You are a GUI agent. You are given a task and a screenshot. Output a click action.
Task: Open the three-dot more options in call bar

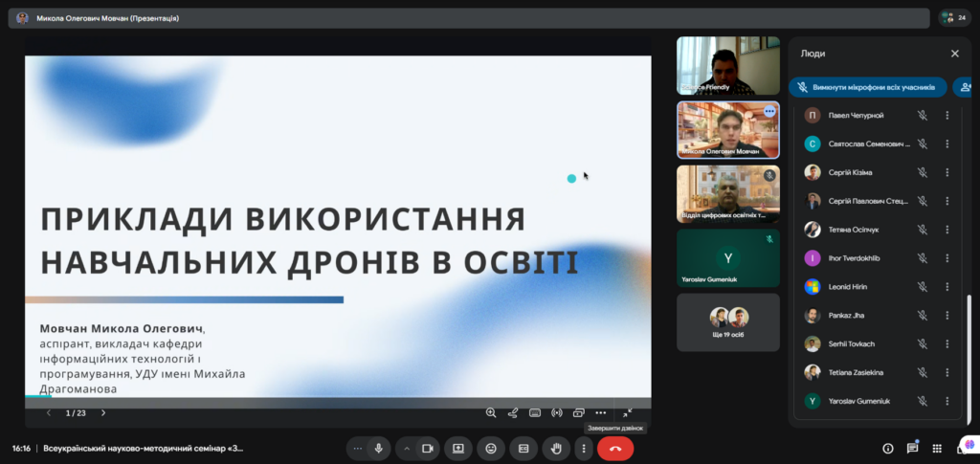tap(584, 449)
